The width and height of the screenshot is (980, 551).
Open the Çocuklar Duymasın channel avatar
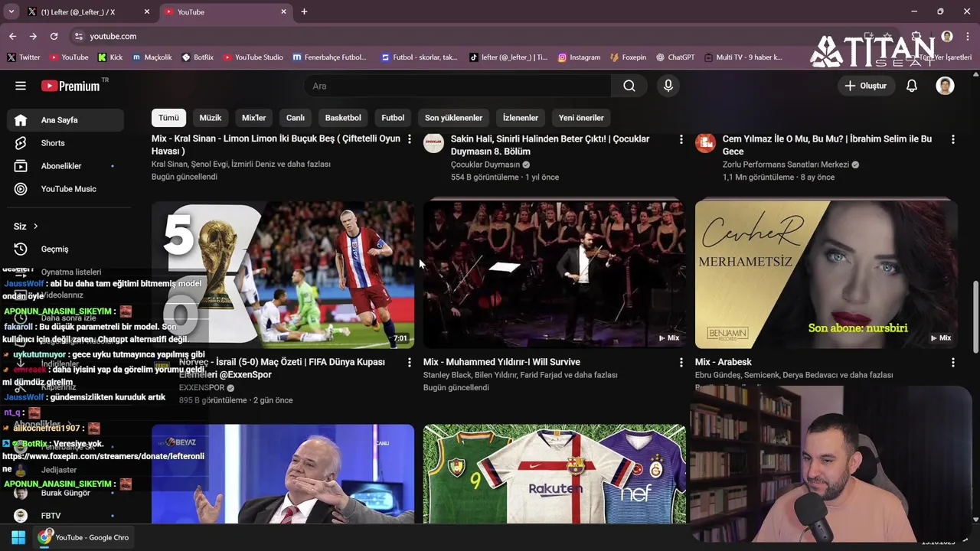point(433,142)
